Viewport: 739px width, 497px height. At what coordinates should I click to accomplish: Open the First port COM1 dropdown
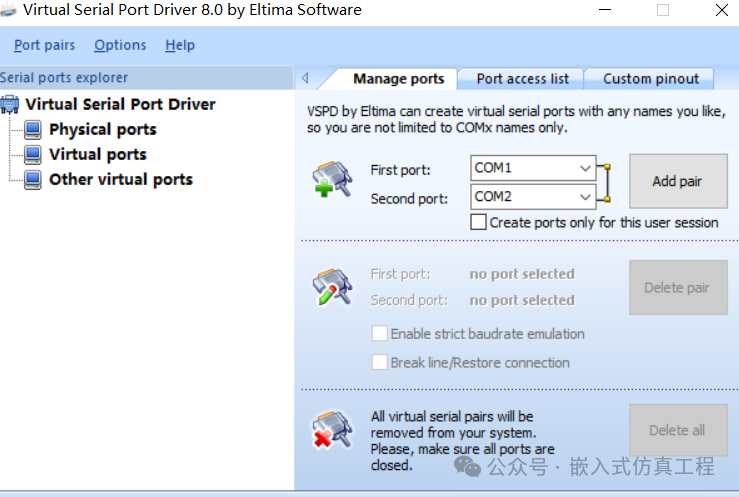[x=585, y=168]
